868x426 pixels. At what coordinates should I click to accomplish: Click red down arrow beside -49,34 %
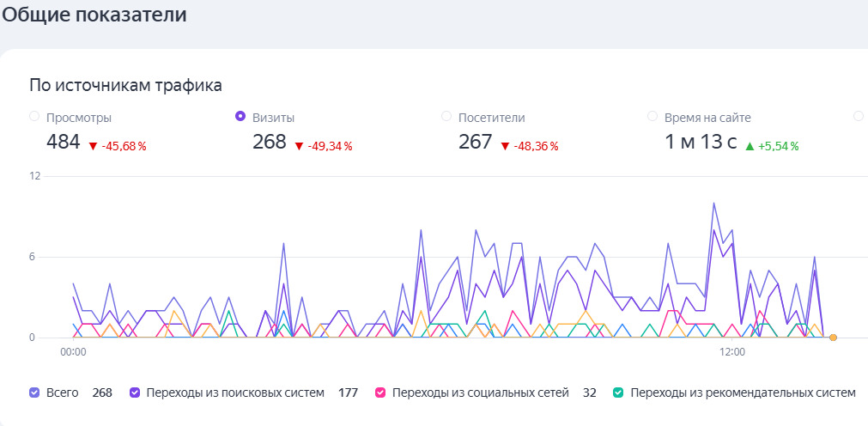[299, 146]
